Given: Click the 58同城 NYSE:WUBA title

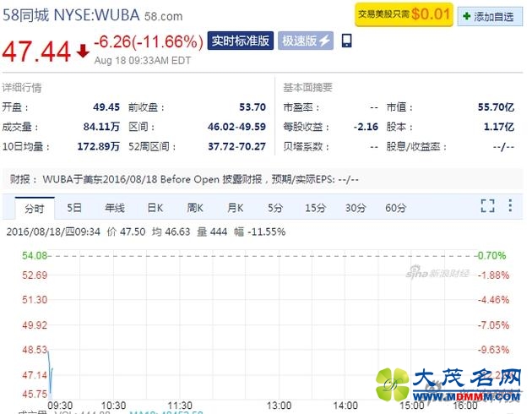Looking at the screenshot, I should 71,15.
